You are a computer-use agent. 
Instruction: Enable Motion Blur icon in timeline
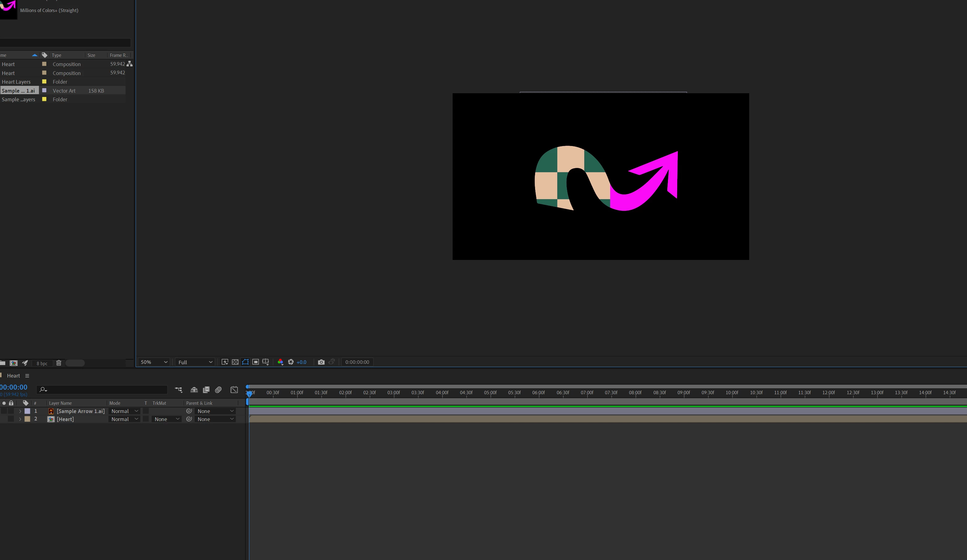[x=218, y=390]
